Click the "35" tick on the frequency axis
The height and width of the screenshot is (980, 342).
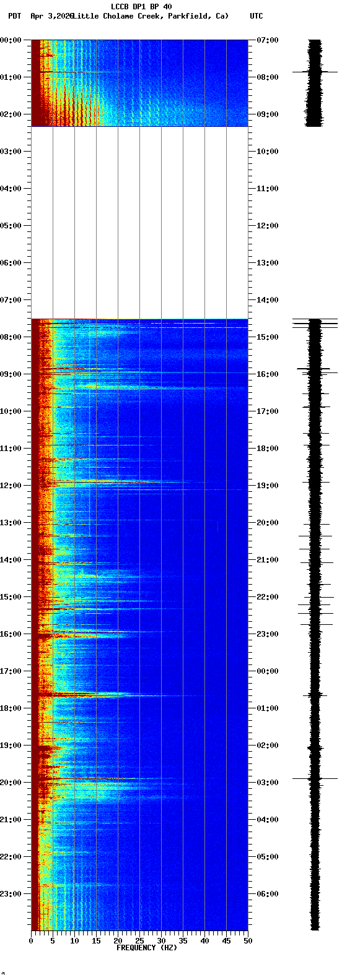point(183,941)
